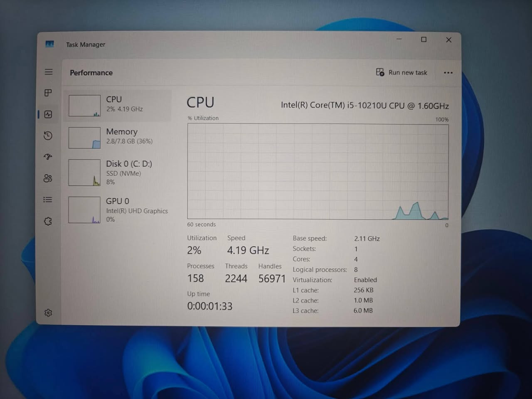Click the Disk 0 mini graph thumbnail
Image resolution: width=532 pixels, height=399 pixels.
click(x=84, y=172)
